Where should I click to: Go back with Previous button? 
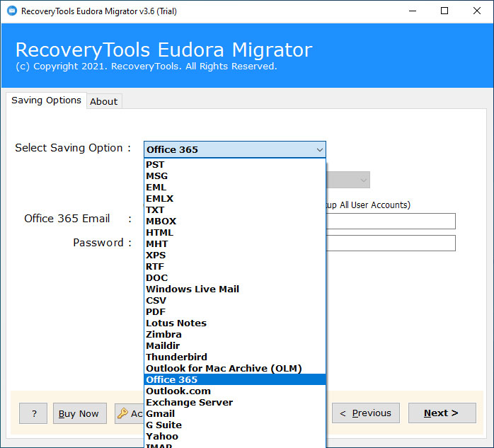[365, 413]
